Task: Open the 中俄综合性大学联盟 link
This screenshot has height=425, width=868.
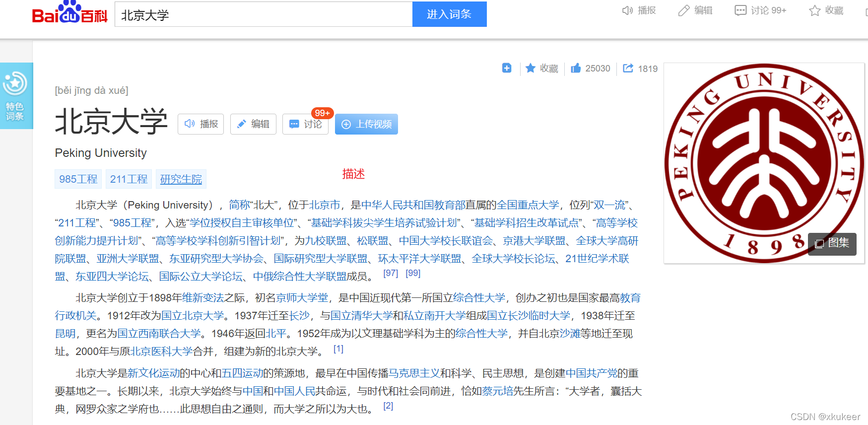Action: click(300, 277)
